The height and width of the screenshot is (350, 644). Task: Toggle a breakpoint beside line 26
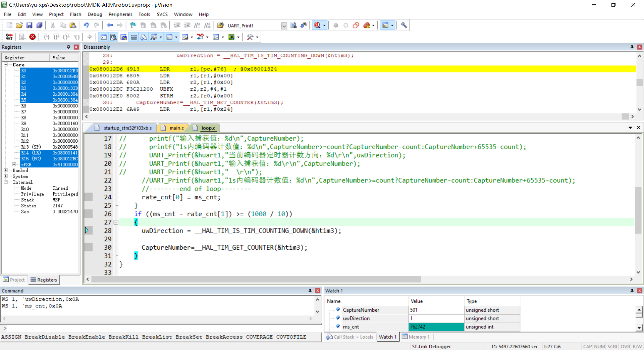[x=89, y=214]
